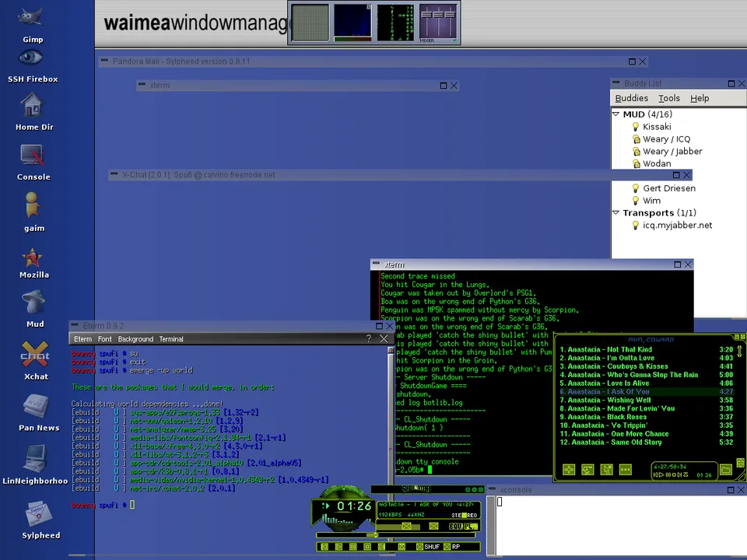This screenshot has width=747, height=560.
Task: Launch LinNeighborhood computer icon
Action: (x=35, y=459)
